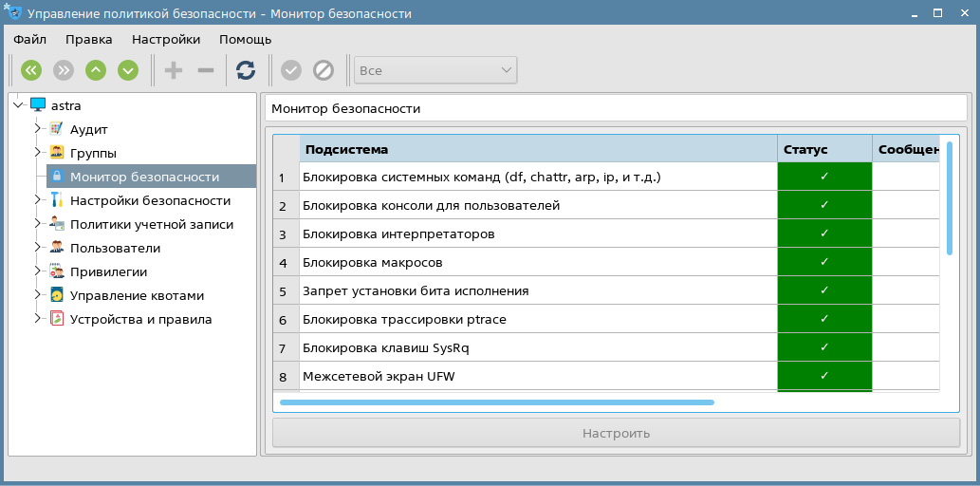980x486 pixels.
Task: Select row 'Блокировка системных команд'
Action: (x=538, y=177)
